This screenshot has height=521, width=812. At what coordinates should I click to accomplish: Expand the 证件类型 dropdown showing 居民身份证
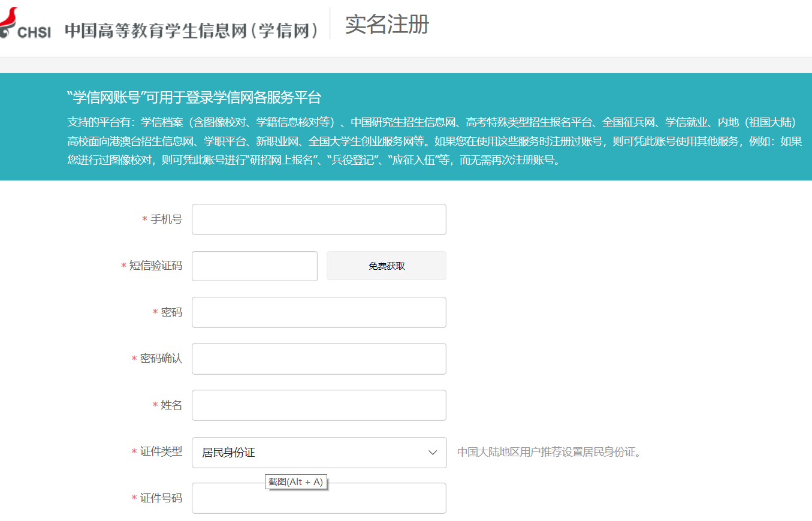319,453
